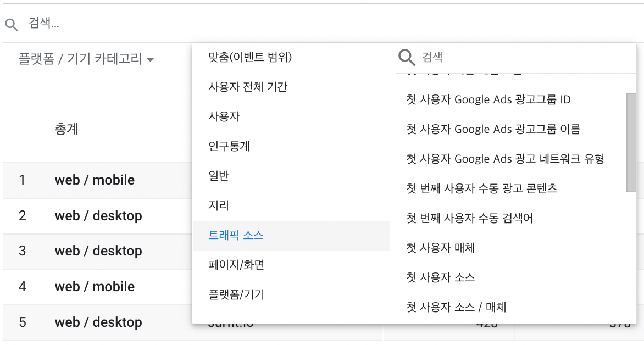Select the 인구통계 category
This screenshot has height=345, width=644.
tap(230, 146)
